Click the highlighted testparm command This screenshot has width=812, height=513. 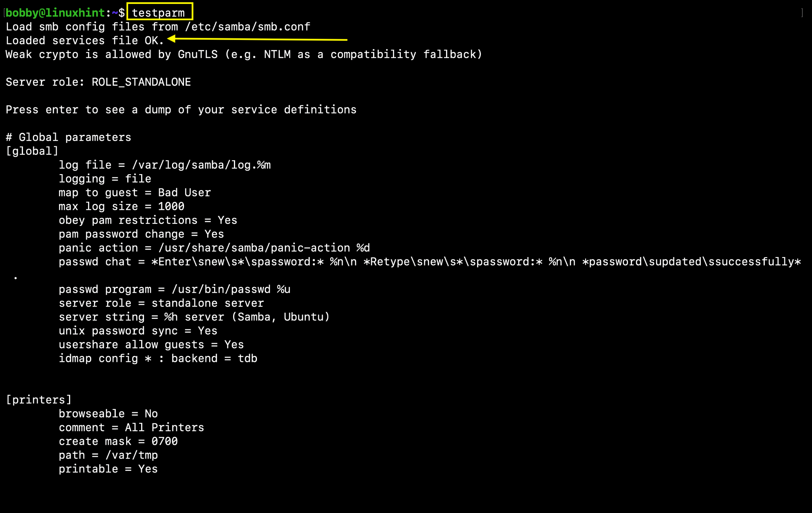[158, 13]
